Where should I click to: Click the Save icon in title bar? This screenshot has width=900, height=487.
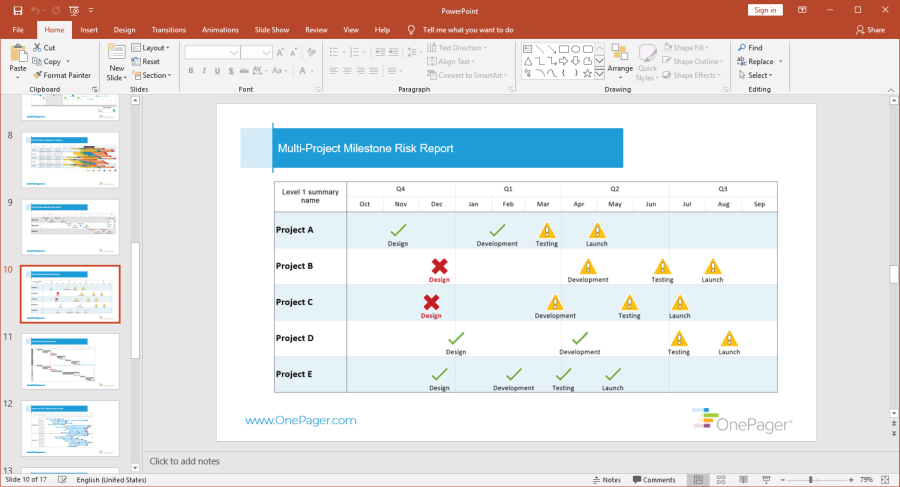(18, 10)
